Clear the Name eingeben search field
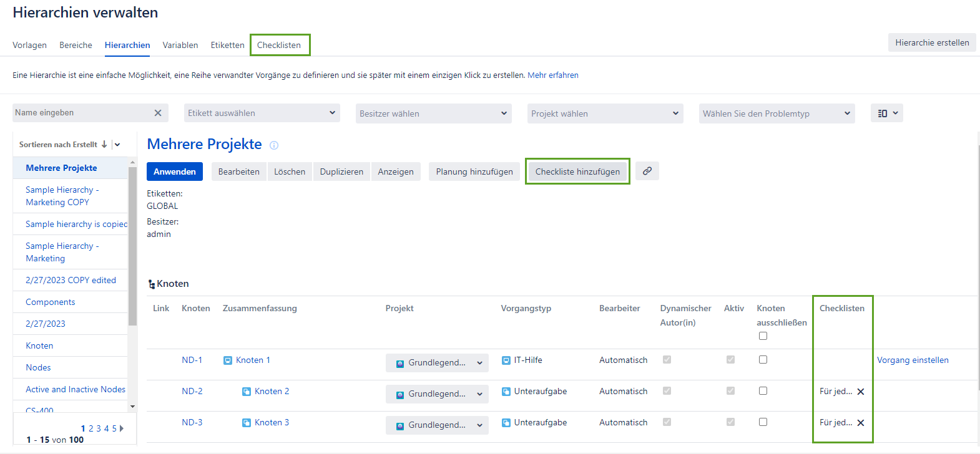Image resolution: width=980 pixels, height=454 pixels. click(x=158, y=113)
